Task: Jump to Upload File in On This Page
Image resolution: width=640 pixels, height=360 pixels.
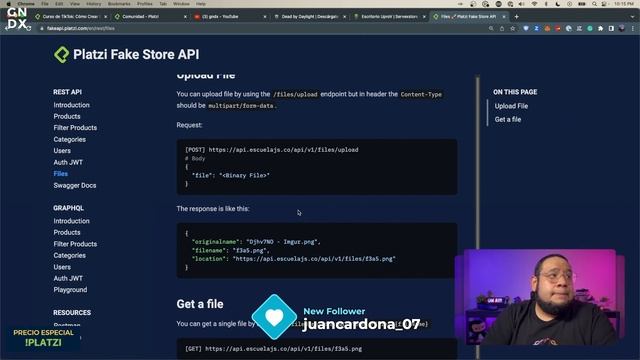Action: click(511, 106)
